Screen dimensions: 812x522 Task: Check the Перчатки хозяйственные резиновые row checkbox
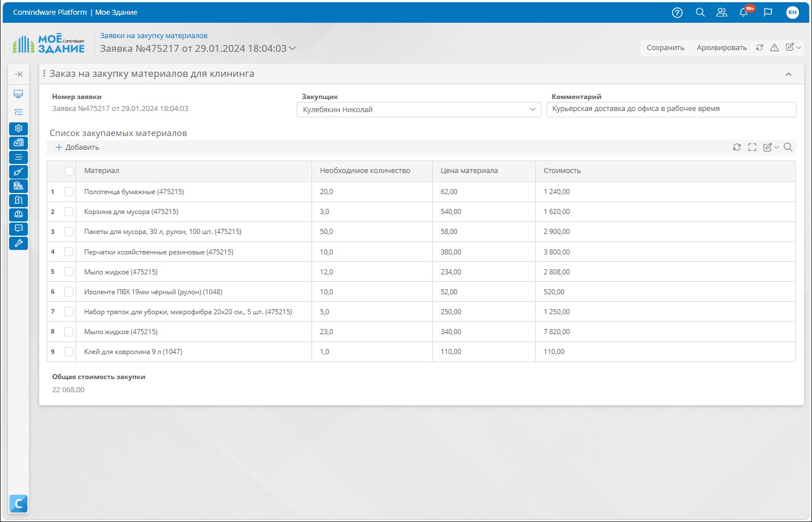click(69, 252)
